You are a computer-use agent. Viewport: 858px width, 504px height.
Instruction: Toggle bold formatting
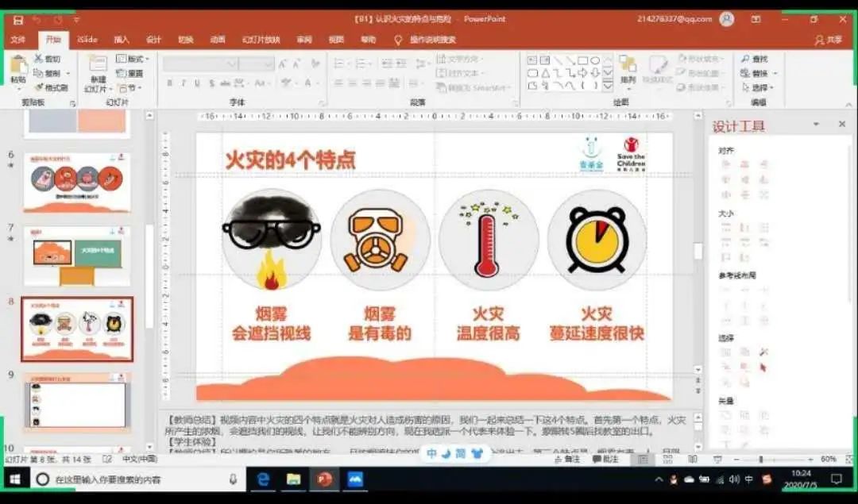point(169,83)
